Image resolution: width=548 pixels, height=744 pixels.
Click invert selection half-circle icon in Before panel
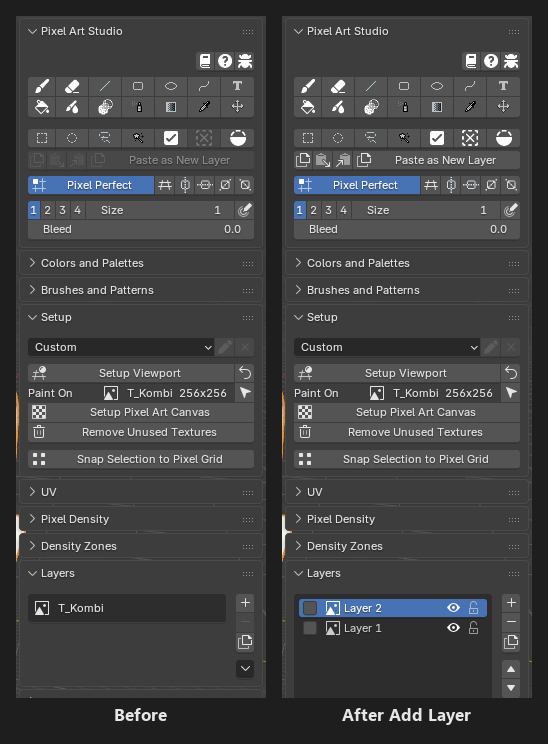pyautogui.click(x=238, y=138)
